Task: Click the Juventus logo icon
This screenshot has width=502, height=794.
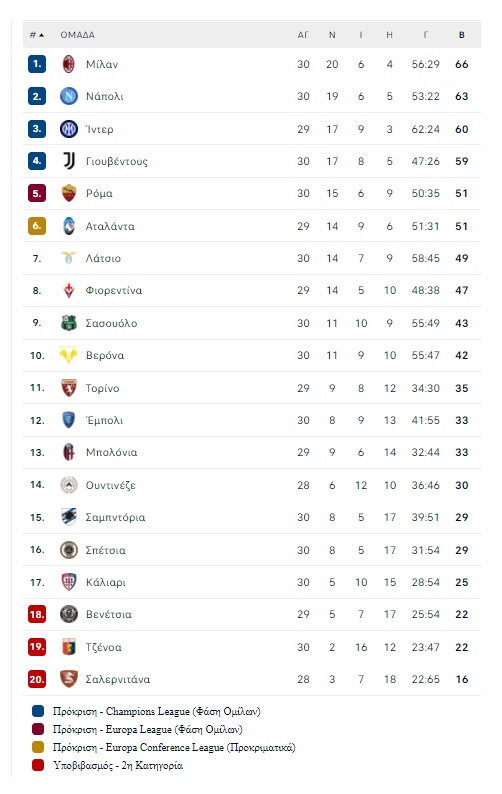Action: click(x=68, y=161)
